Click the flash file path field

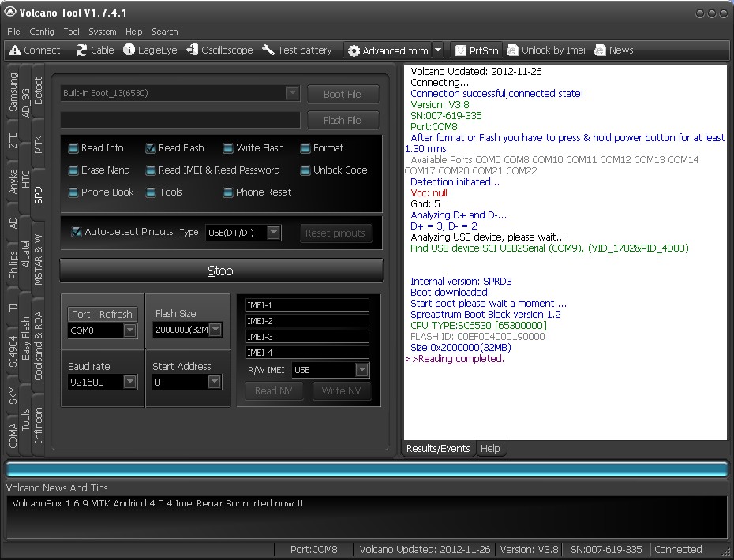click(x=180, y=120)
